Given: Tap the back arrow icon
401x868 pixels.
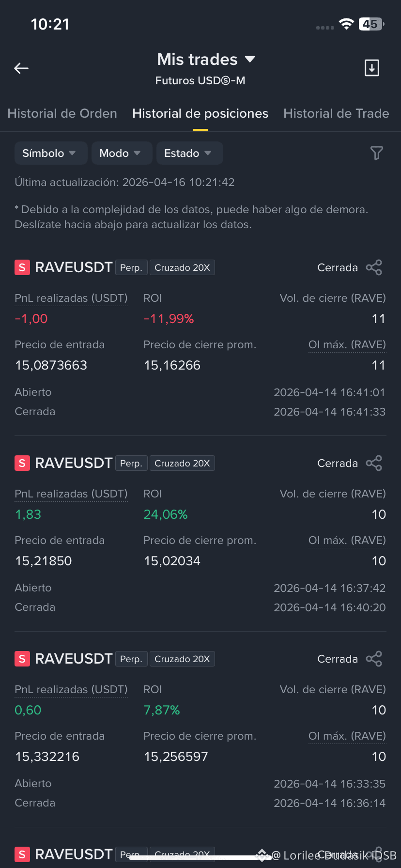Looking at the screenshot, I should (x=21, y=68).
